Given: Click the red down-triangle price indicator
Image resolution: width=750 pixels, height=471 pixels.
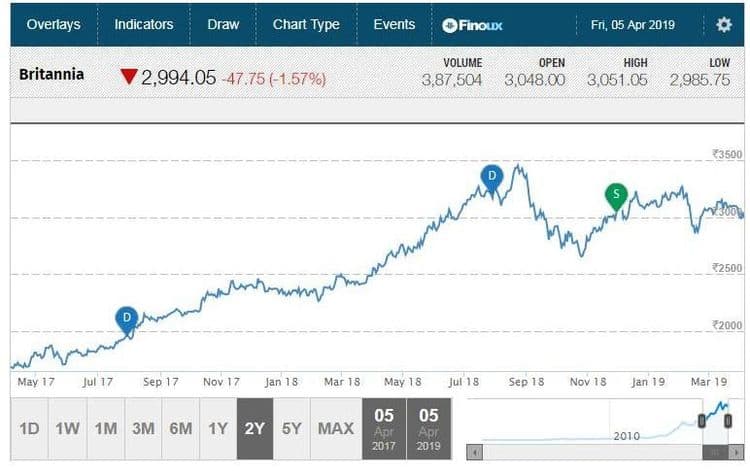Looking at the screenshot, I should pyautogui.click(x=128, y=76).
